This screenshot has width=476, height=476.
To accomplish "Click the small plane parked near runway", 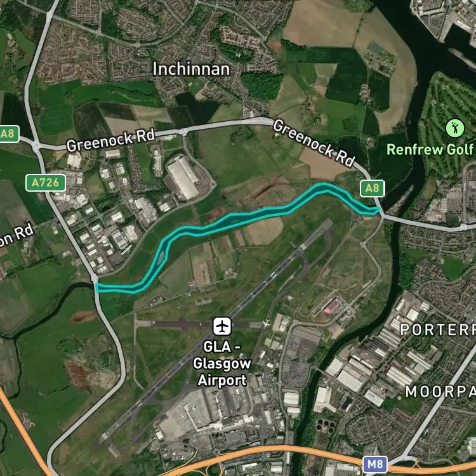I will pyautogui.click(x=267, y=323).
